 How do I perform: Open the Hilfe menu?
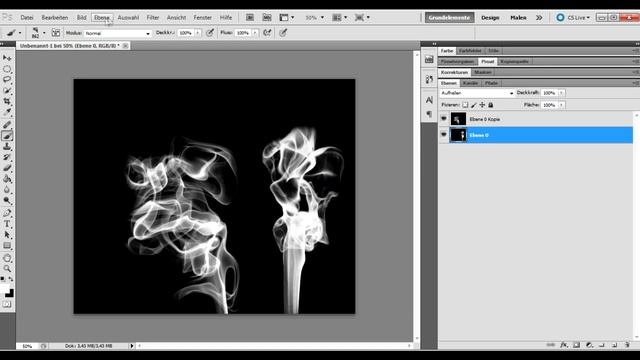click(226, 18)
